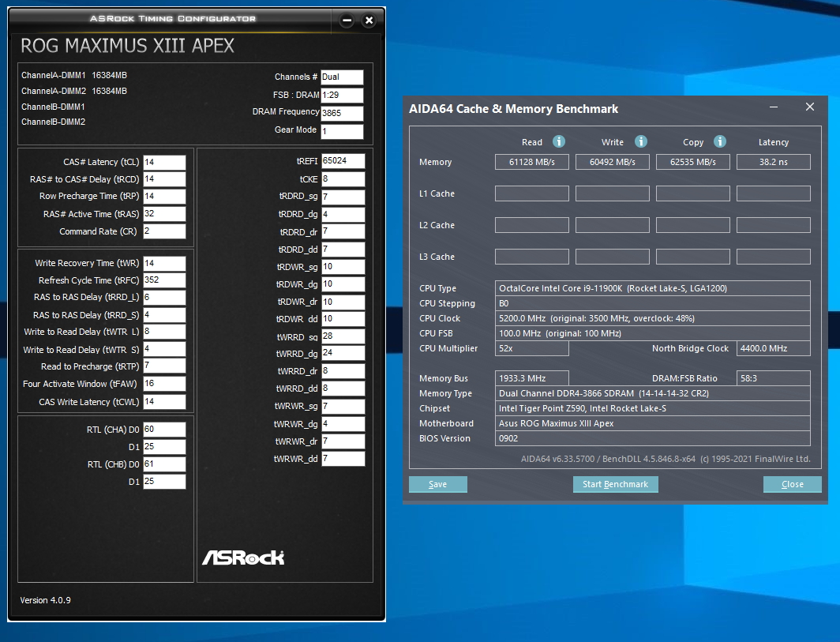
Task: Select the tRDRD_sg value field
Action: click(343, 197)
